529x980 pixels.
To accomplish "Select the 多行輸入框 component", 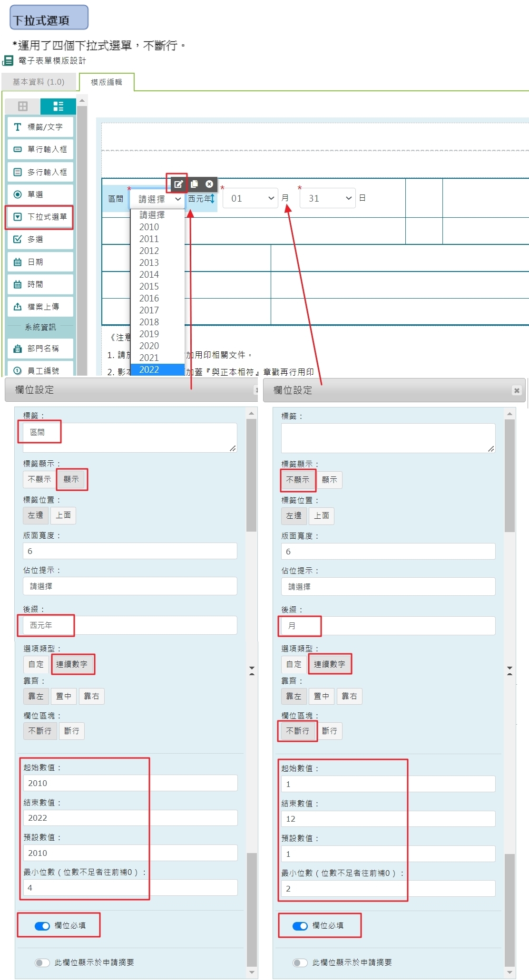I will pos(40,172).
